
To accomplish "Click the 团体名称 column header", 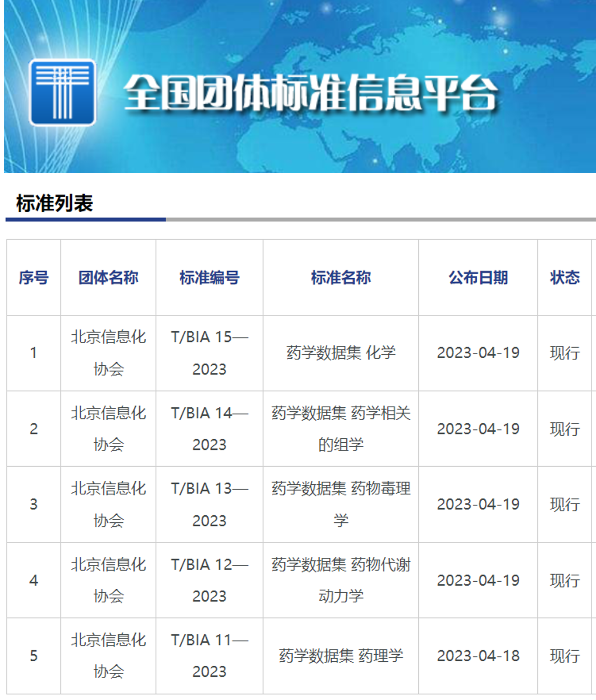I will [108, 278].
